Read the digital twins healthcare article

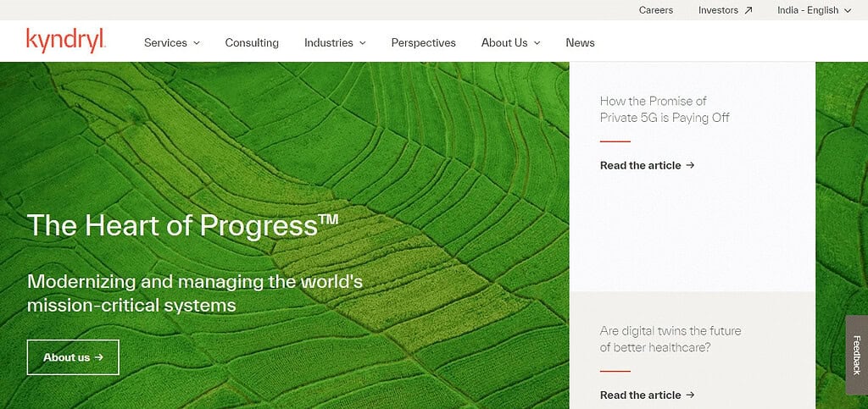pyautogui.click(x=647, y=395)
